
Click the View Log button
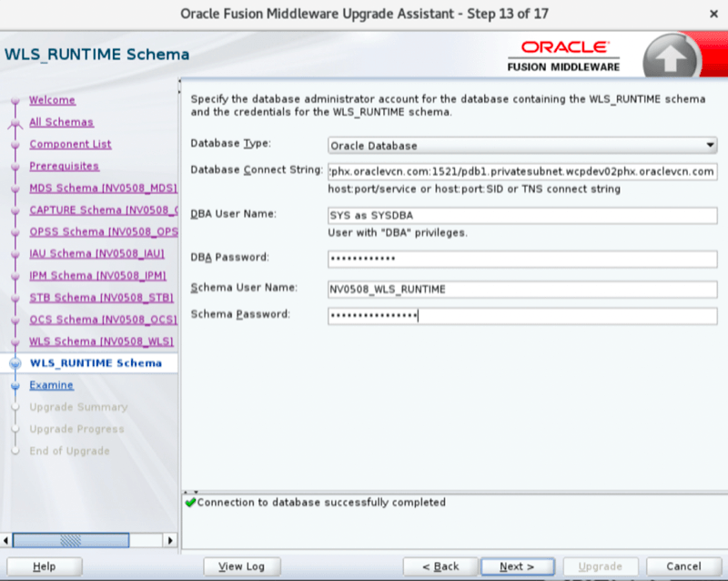(241, 566)
